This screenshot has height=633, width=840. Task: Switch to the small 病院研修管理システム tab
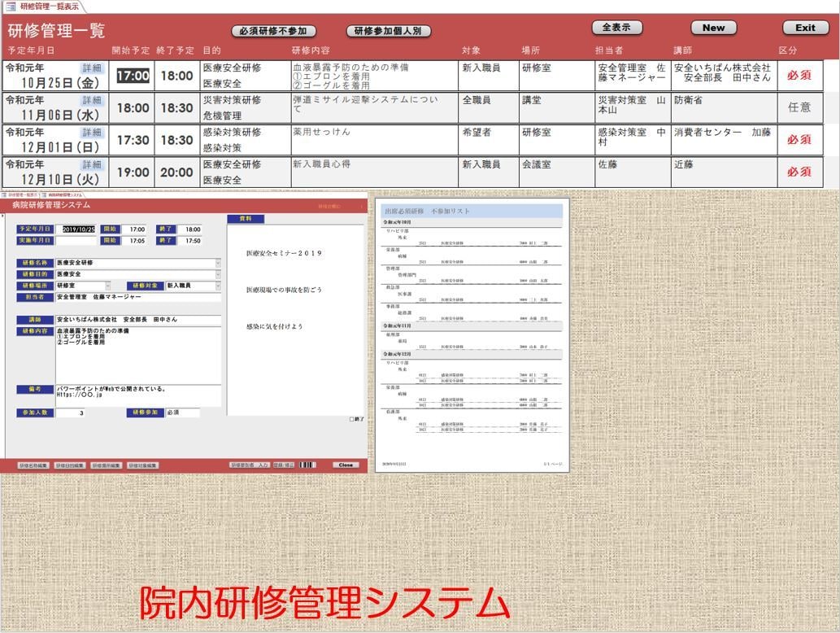63,195
